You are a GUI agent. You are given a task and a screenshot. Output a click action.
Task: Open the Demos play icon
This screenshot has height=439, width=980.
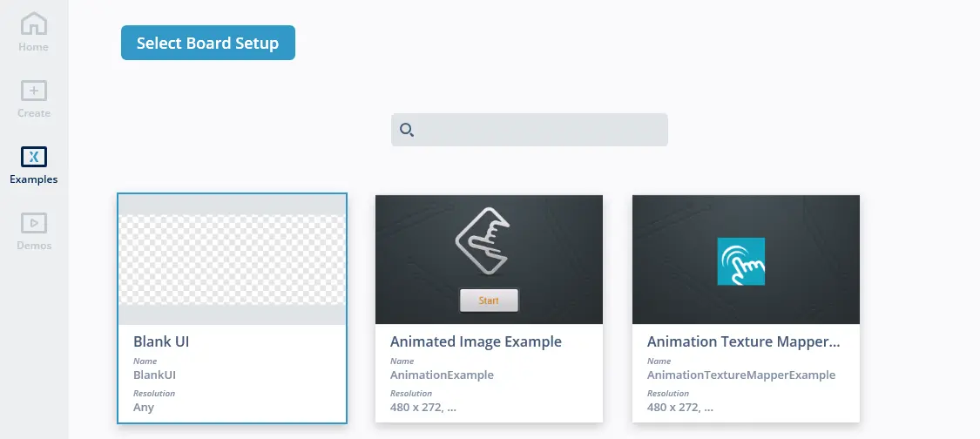point(34,223)
